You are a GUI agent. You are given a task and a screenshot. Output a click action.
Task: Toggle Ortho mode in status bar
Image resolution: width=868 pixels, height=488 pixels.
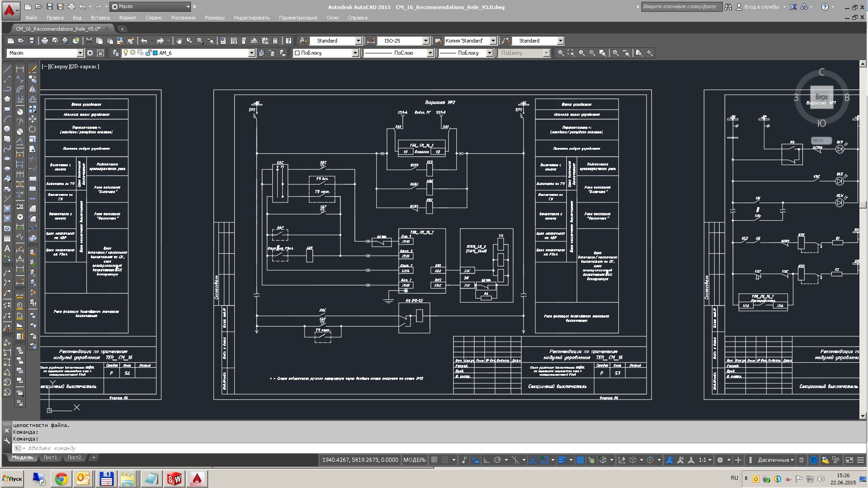tap(486, 460)
